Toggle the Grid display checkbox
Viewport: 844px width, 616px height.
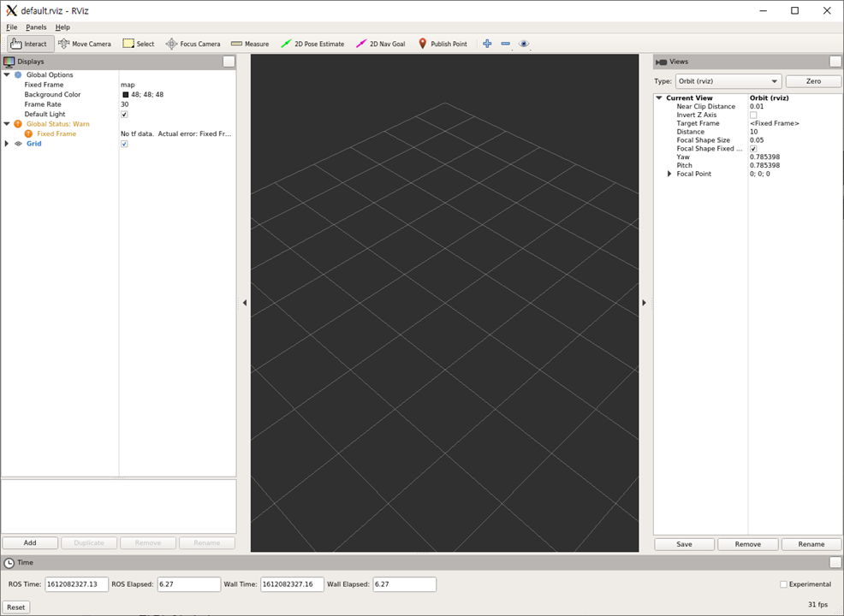coord(124,145)
